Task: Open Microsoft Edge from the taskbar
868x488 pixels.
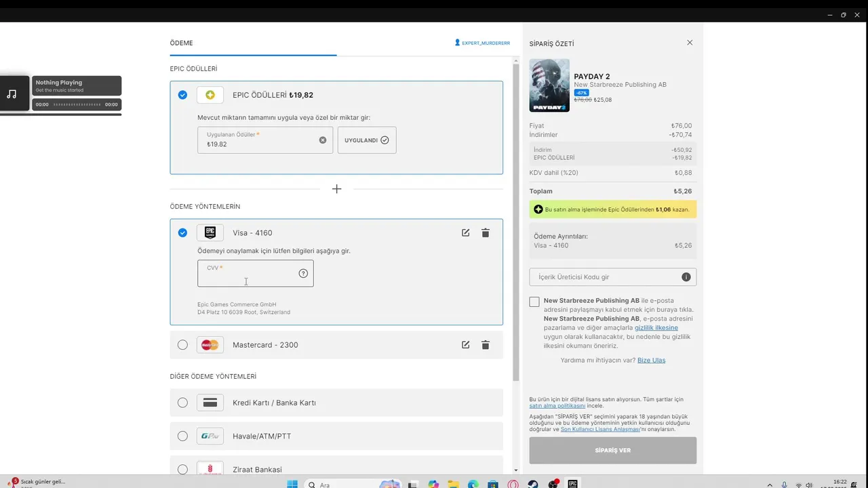Action: (473, 484)
